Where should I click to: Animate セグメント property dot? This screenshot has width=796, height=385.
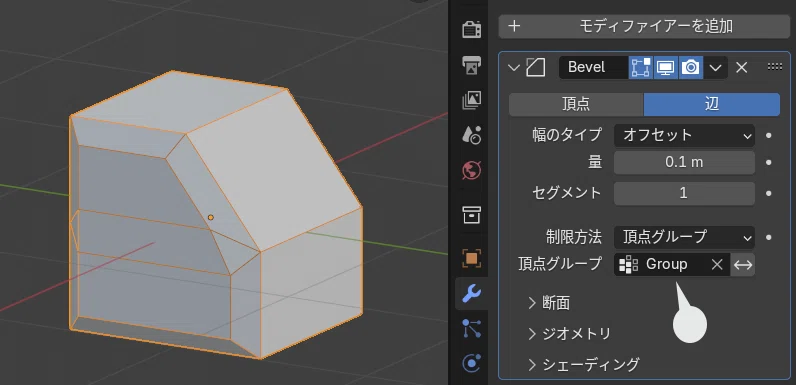(x=769, y=193)
